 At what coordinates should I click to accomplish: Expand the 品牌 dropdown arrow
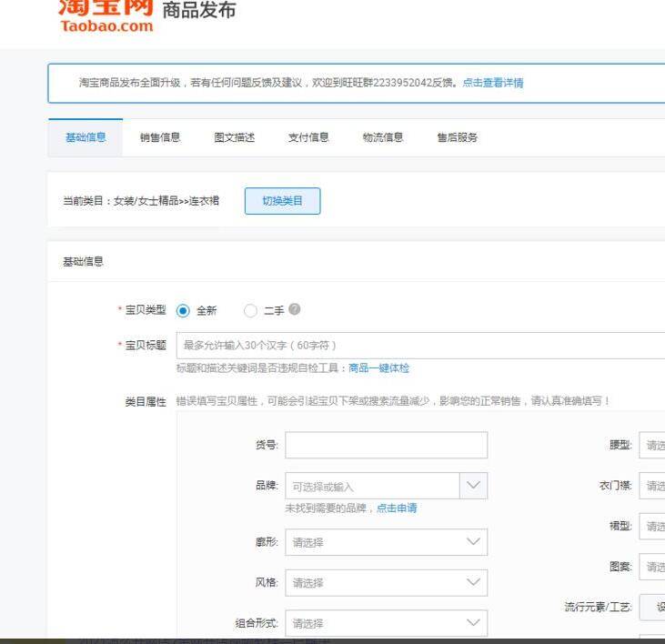[x=473, y=486]
